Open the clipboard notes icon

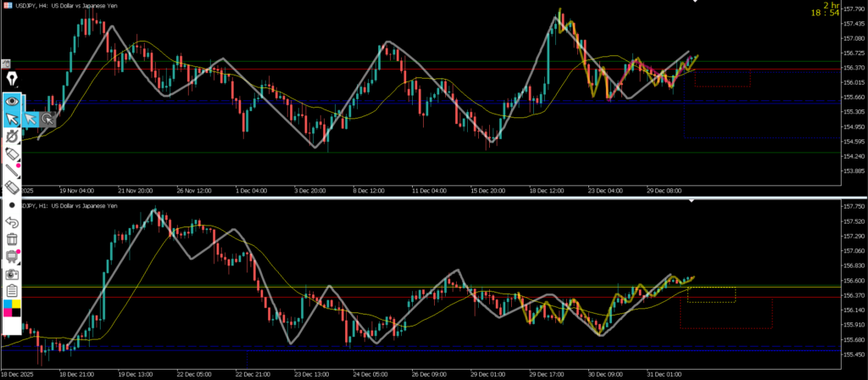point(12,291)
